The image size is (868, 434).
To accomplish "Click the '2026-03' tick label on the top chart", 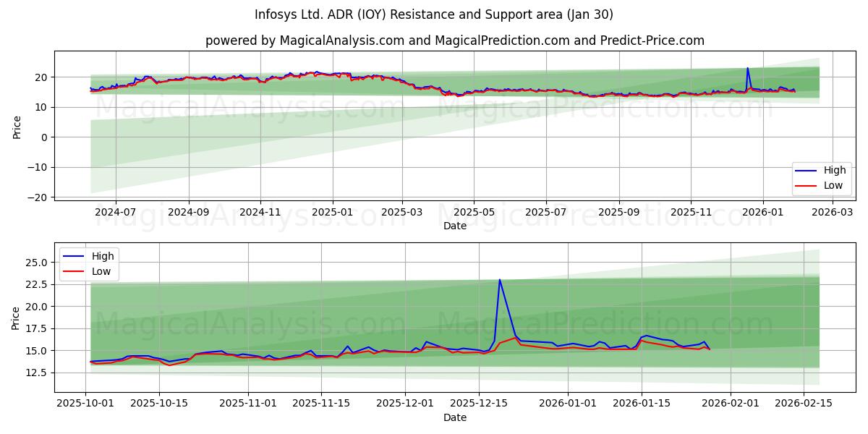I will (x=832, y=213).
